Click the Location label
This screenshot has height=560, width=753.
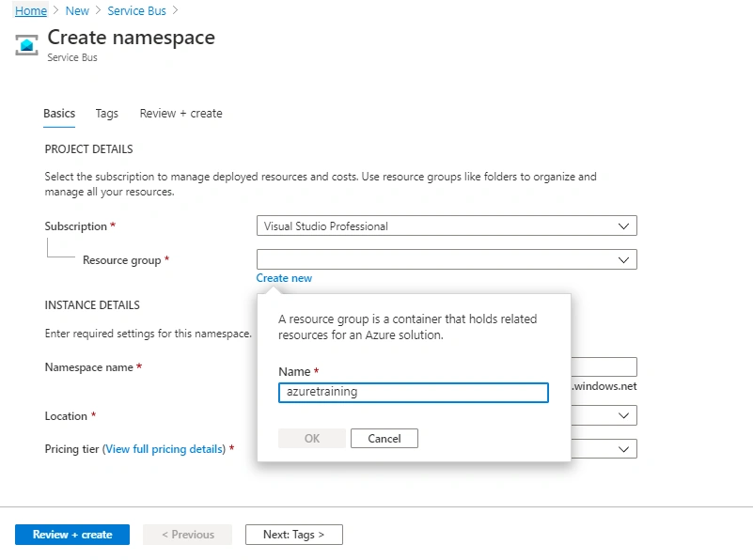pyautogui.click(x=66, y=415)
